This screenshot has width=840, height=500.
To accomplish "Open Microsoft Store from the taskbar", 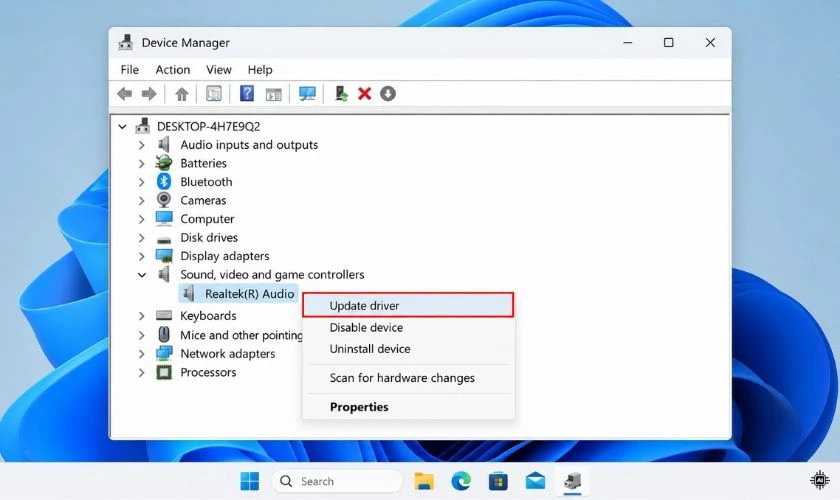I will tap(498, 481).
